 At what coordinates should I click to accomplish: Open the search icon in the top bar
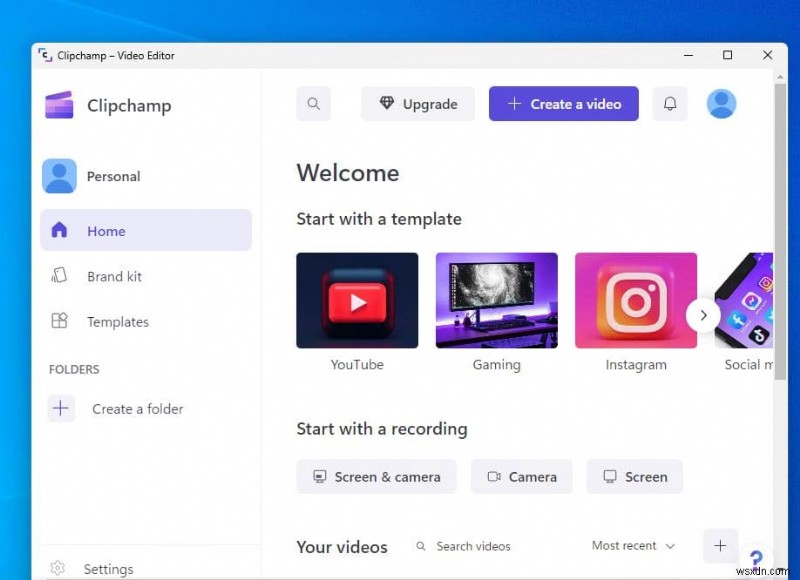click(313, 103)
